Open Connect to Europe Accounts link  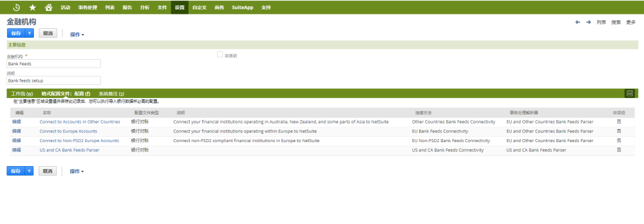click(68, 131)
